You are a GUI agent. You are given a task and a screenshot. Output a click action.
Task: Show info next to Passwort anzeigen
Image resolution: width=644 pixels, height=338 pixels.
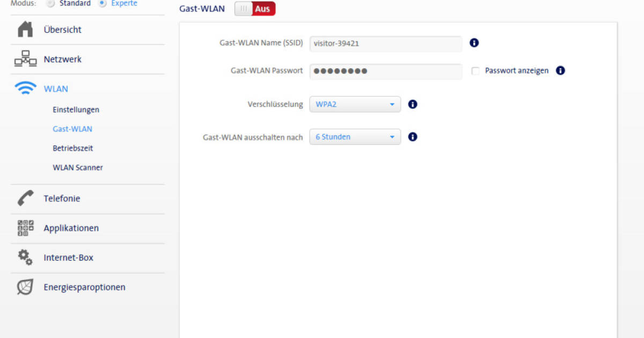click(x=560, y=70)
